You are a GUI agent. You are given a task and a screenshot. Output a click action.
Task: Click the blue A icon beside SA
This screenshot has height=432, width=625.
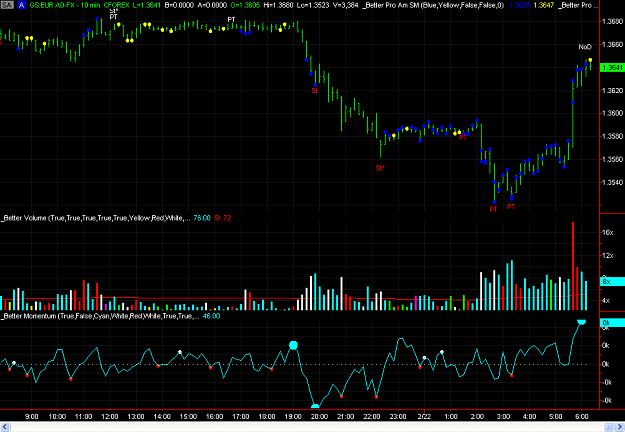pos(22,5)
